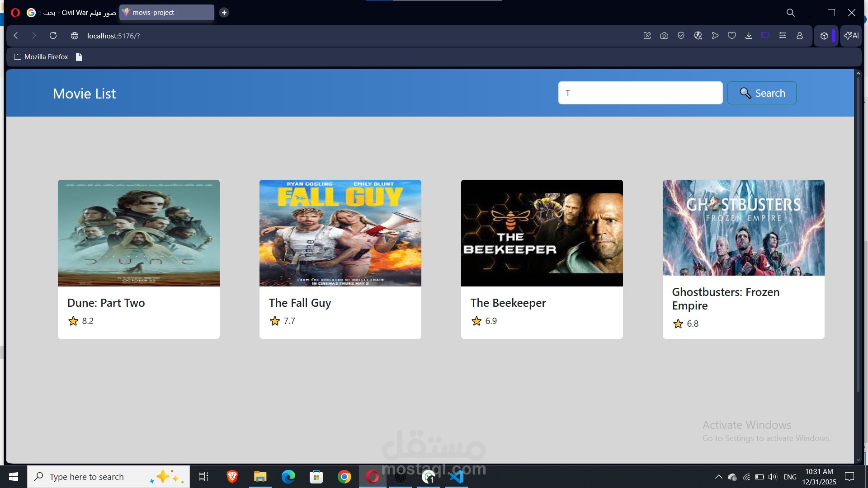The image size is (868, 488).
Task: Click the ad blocker shield icon
Action: pyautogui.click(x=681, y=36)
